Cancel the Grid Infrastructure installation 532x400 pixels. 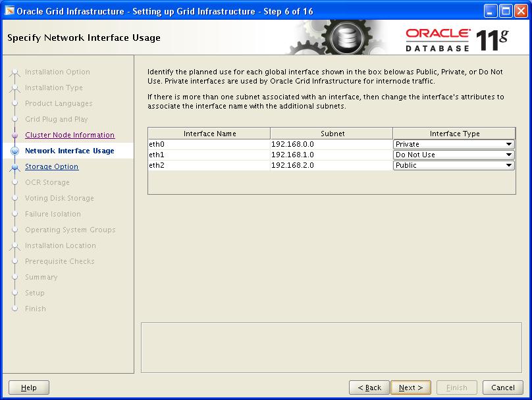pos(503,387)
